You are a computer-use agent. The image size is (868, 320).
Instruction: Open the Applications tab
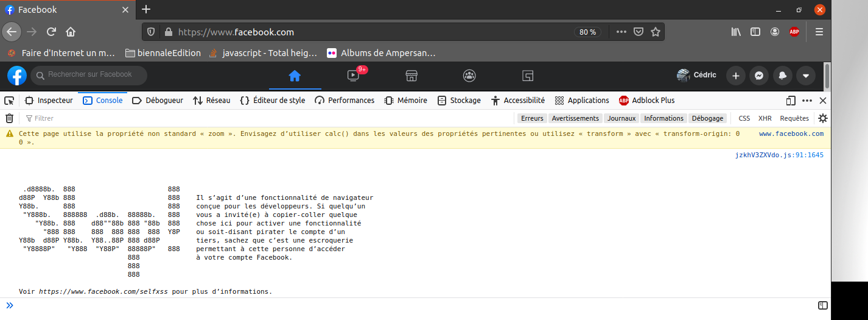[582, 101]
